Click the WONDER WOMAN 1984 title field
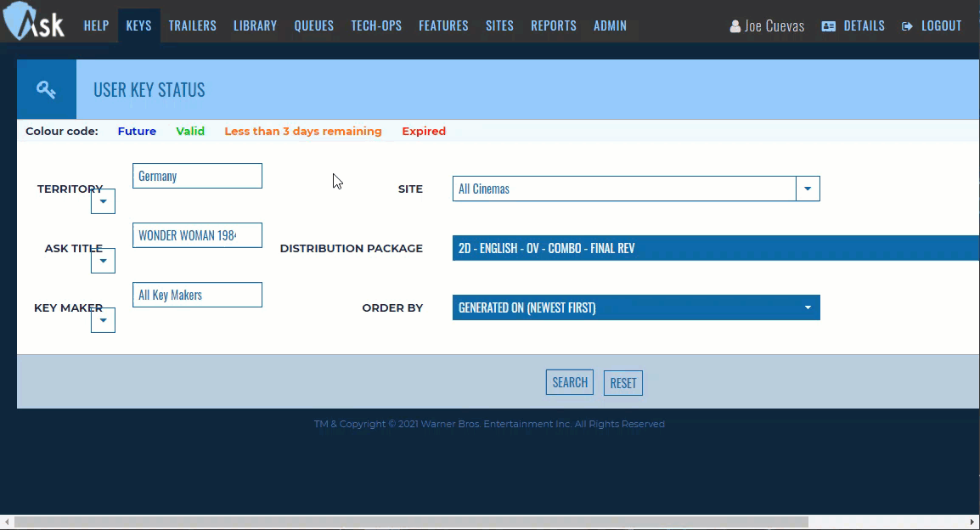This screenshot has height=530, width=980. (197, 235)
